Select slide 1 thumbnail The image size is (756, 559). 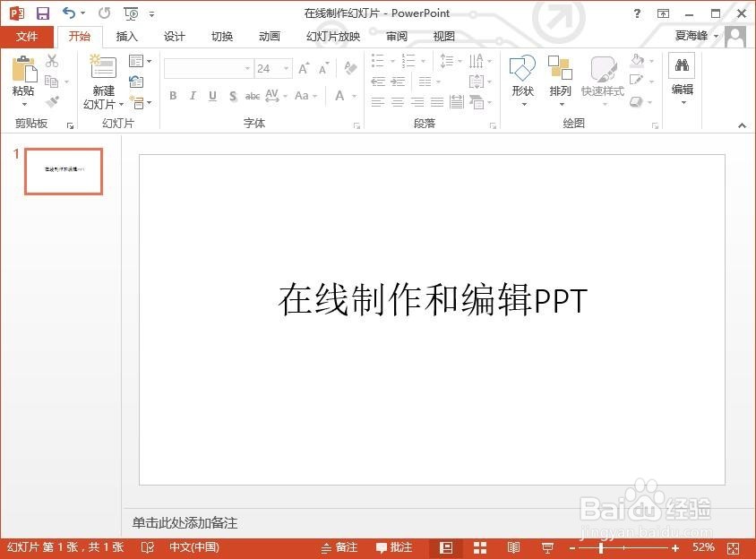64,171
